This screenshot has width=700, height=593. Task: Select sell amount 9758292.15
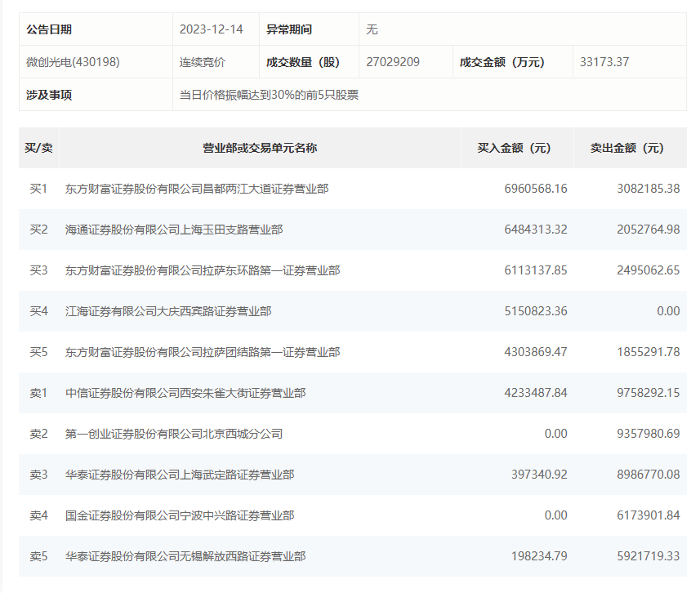coord(649,393)
